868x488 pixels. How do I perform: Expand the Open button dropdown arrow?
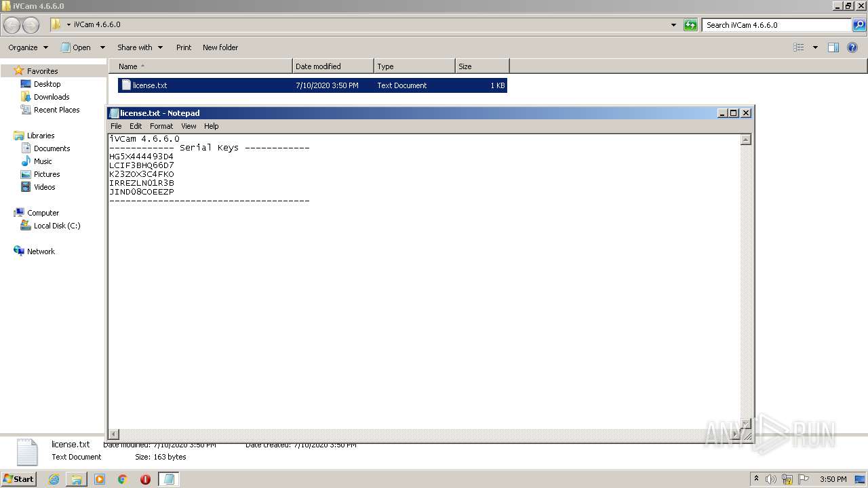[102, 47]
